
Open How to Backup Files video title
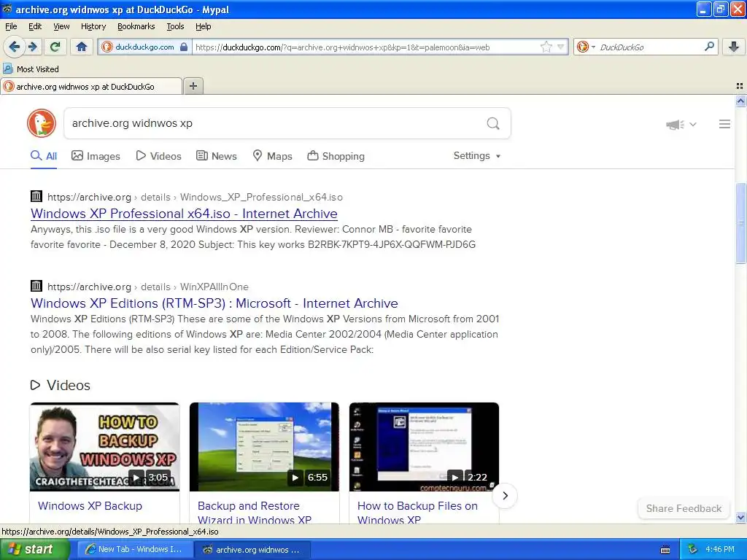(x=417, y=513)
